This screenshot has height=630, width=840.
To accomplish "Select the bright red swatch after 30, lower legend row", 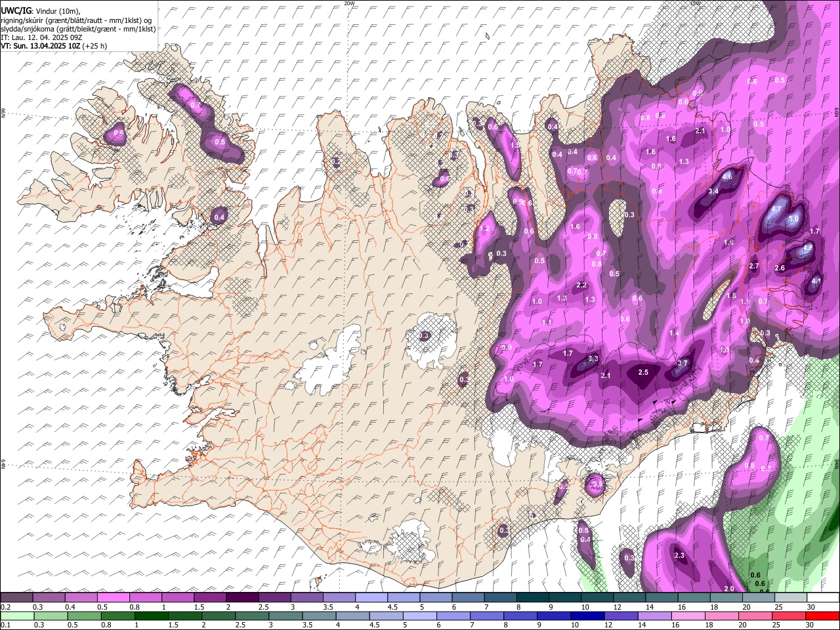I will pos(822,616).
